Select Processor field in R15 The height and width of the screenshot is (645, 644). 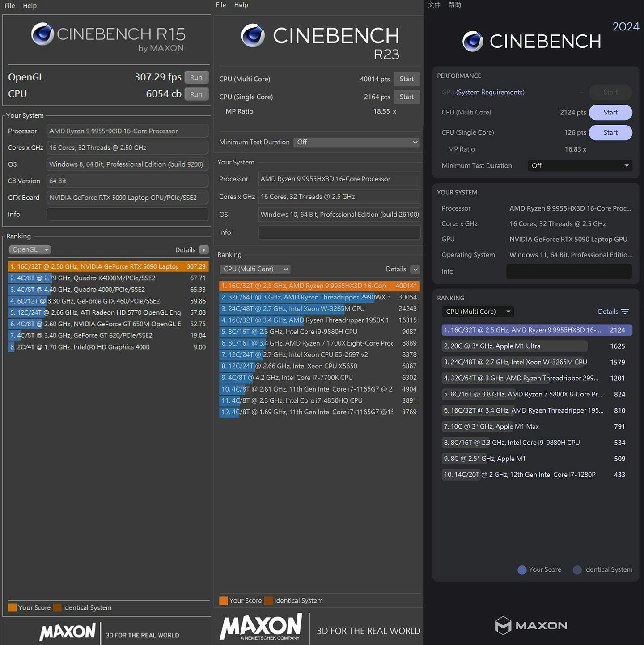127,131
